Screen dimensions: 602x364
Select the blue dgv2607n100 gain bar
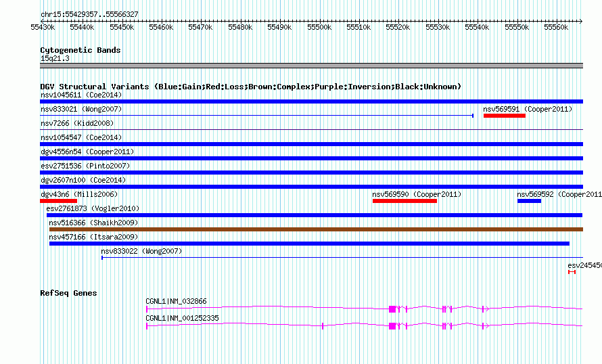(x=311, y=187)
